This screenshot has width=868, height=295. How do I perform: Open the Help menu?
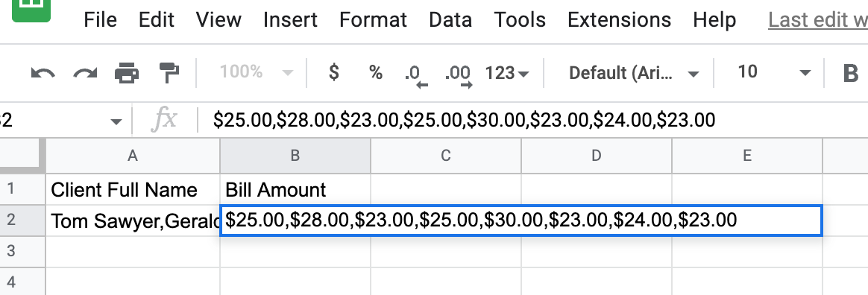(714, 20)
